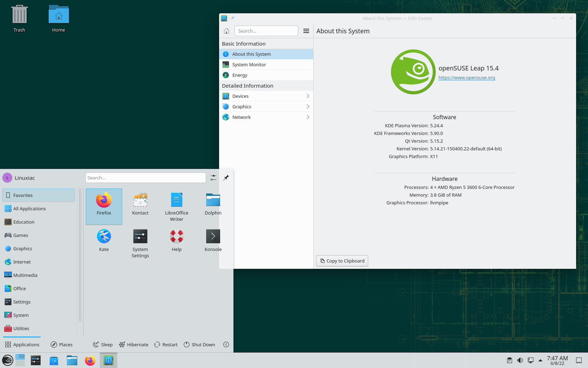Open the audio volume tray icon

coord(520,360)
